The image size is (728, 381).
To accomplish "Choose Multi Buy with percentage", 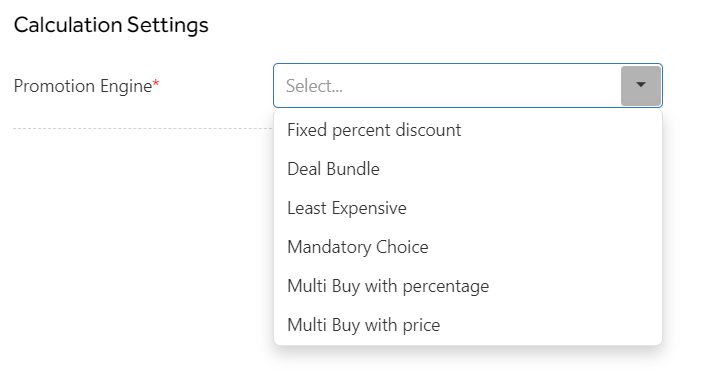I will (x=468, y=286).
